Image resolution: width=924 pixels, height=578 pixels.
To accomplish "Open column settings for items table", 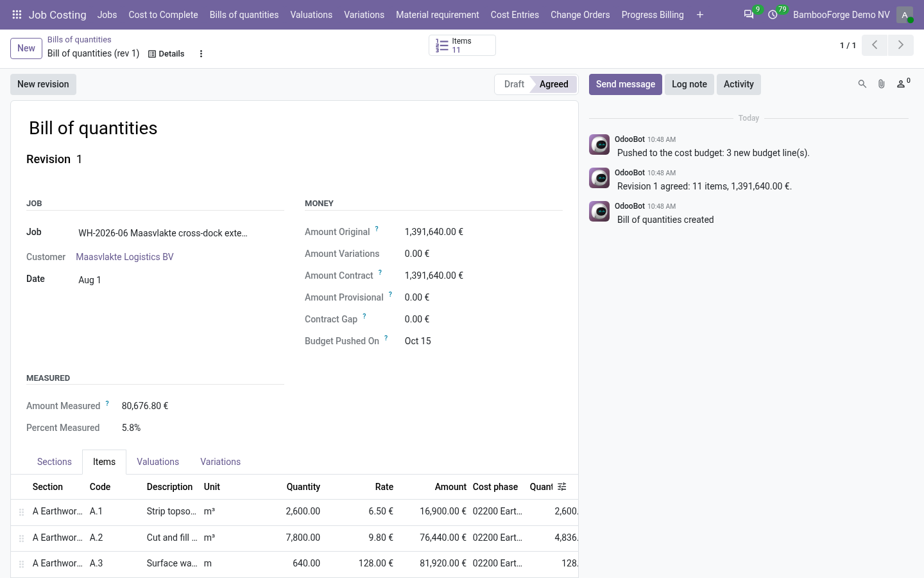I will coord(562,487).
